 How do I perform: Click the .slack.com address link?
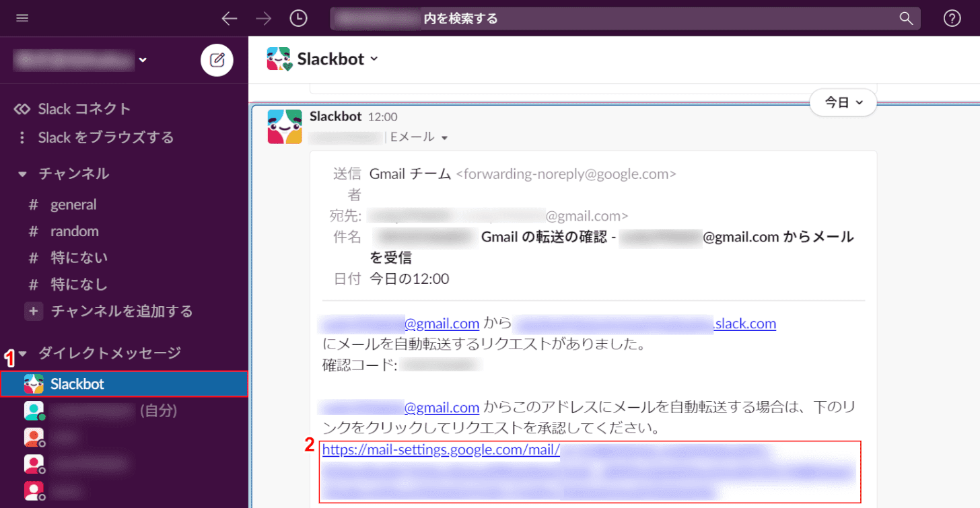point(744,324)
